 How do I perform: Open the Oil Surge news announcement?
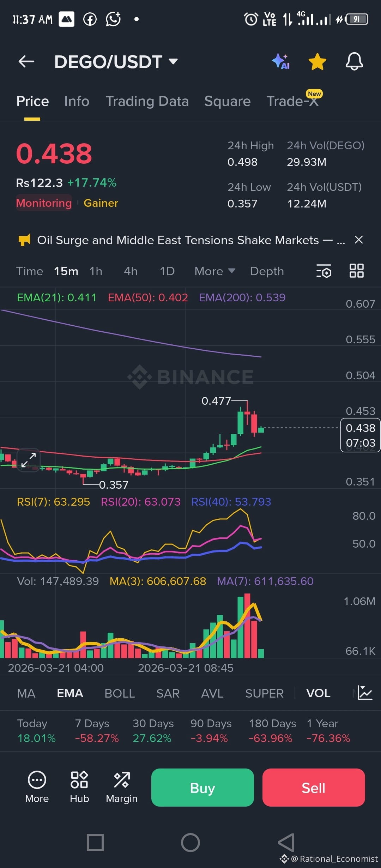pos(191,240)
